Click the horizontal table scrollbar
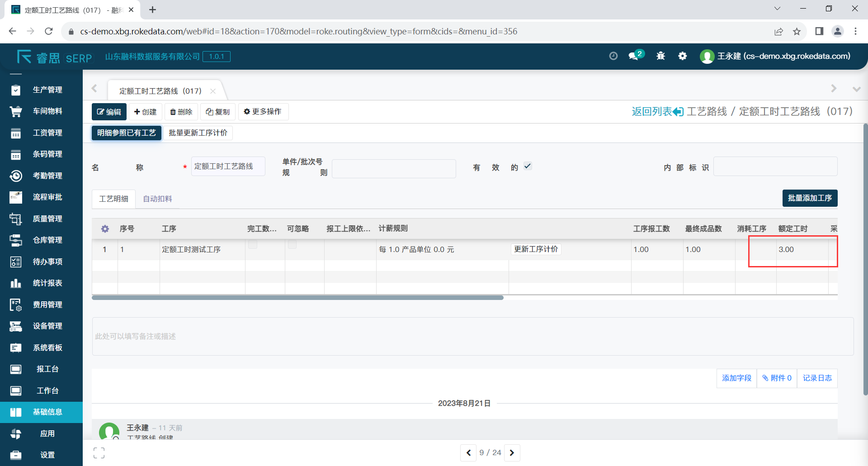The image size is (868, 466). (297, 298)
